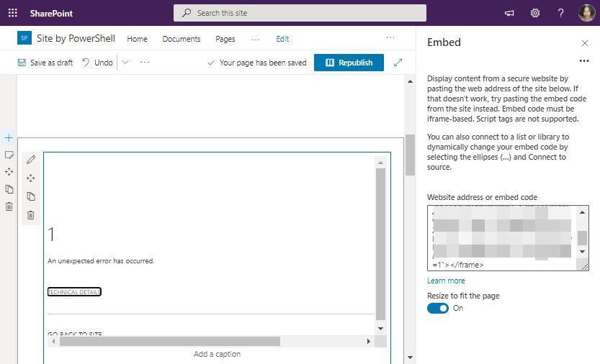Click the embed frame horizontal scrollbar thumb
Screen dimensions: 600x364
170,341
